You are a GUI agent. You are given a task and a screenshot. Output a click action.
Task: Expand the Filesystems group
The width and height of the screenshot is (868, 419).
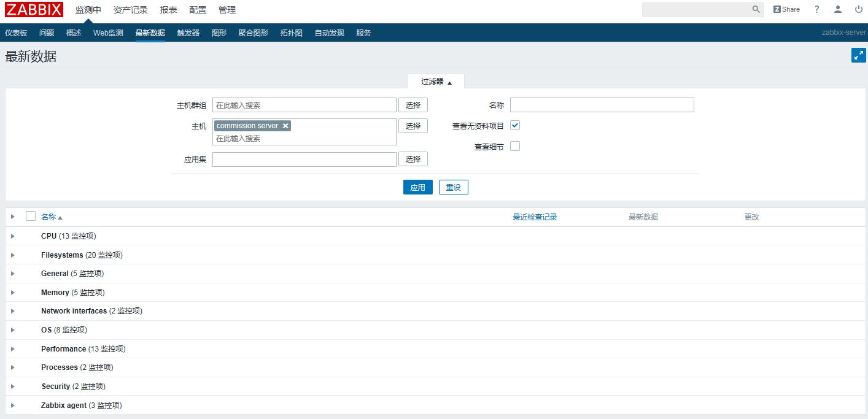12,255
